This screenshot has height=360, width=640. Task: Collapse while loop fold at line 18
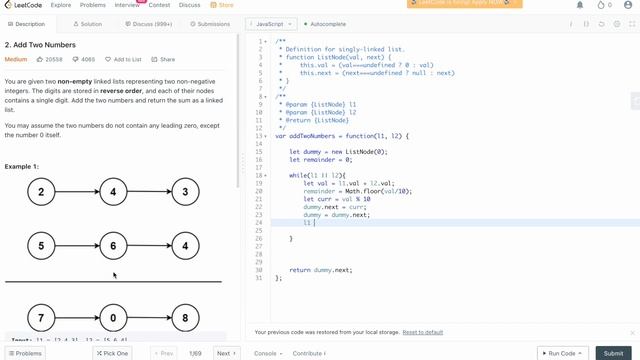tap(266, 176)
